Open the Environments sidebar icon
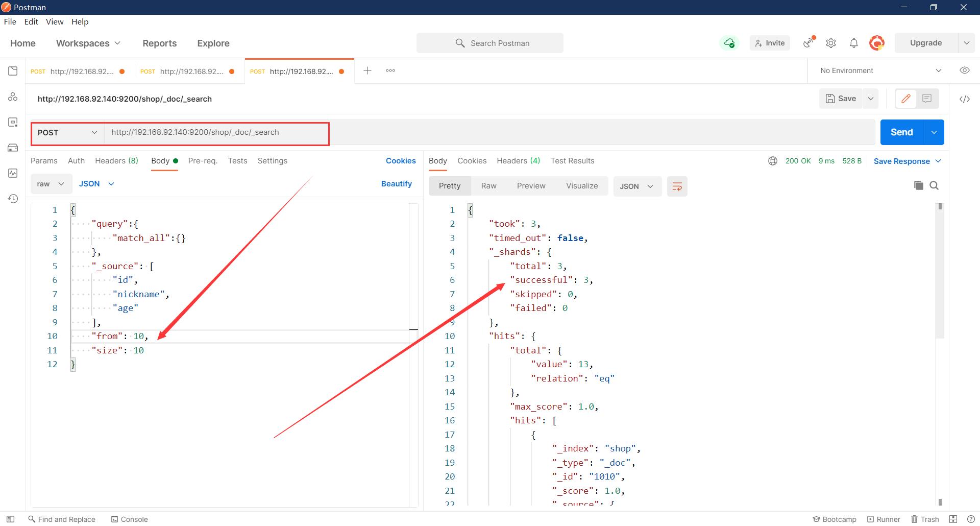The image size is (980, 526). point(13,122)
